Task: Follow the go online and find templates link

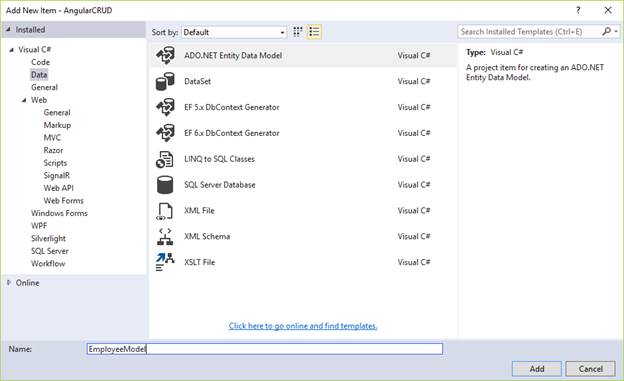Action: (303, 326)
